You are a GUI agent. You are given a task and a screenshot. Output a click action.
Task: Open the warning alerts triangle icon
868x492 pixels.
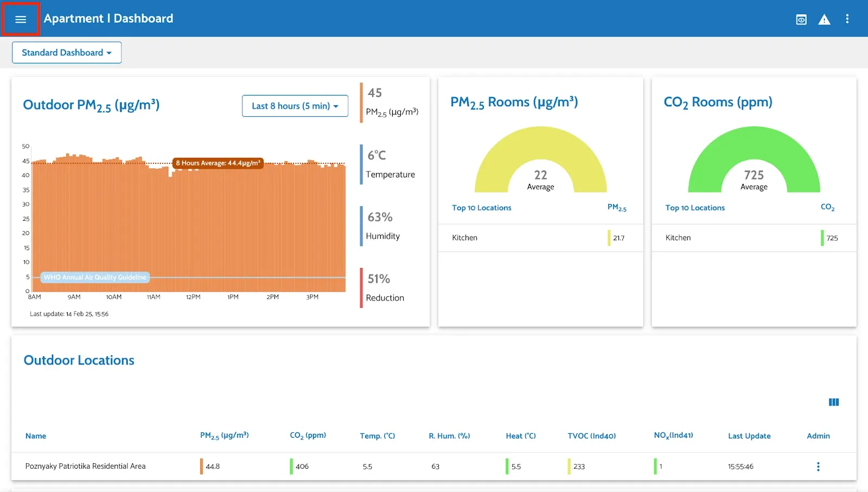click(x=824, y=20)
